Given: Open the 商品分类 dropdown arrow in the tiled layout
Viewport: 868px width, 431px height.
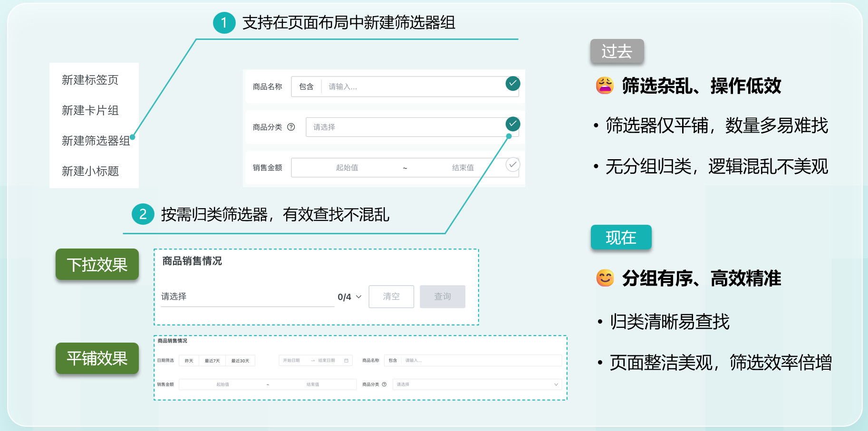Looking at the screenshot, I should (556, 384).
